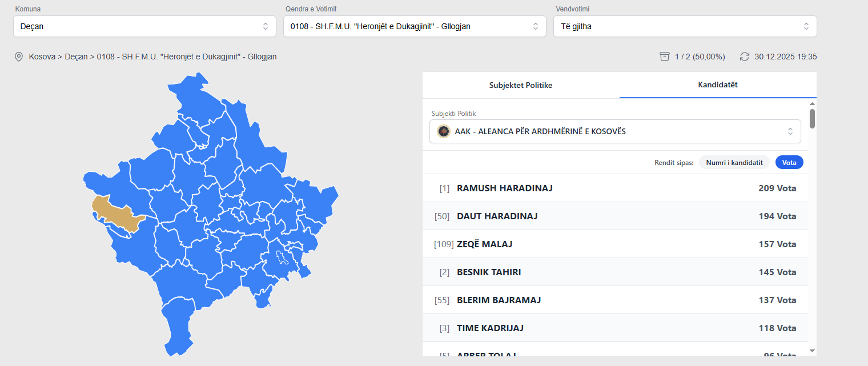Viewport: 868px width, 366px height.
Task: Click the Komuna dropdown chevron icon
Action: click(x=266, y=26)
